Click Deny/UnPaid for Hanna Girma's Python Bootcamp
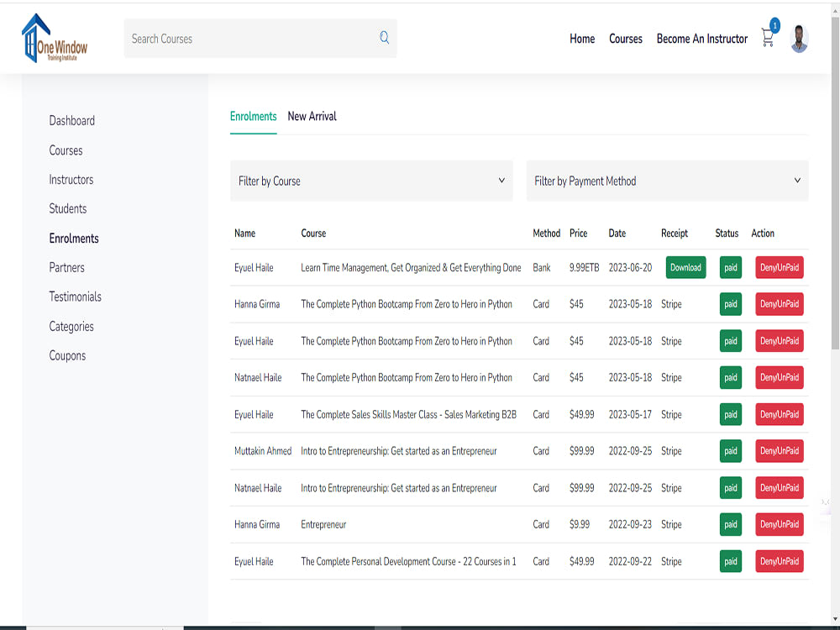Viewport: 840px width, 630px height. pyautogui.click(x=779, y=304)
